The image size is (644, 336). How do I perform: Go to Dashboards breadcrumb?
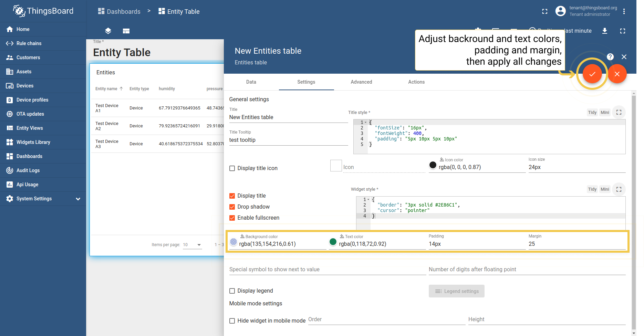[x=119, y=11]
